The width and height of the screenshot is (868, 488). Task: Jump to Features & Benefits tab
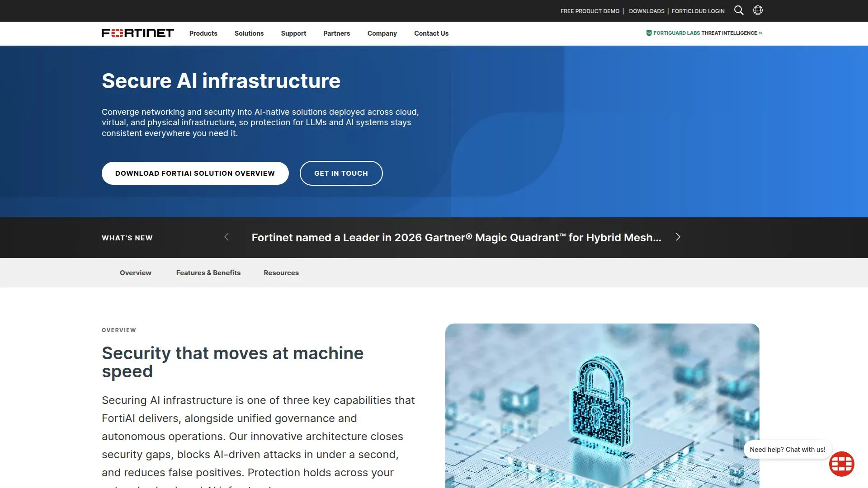point(208,273)
